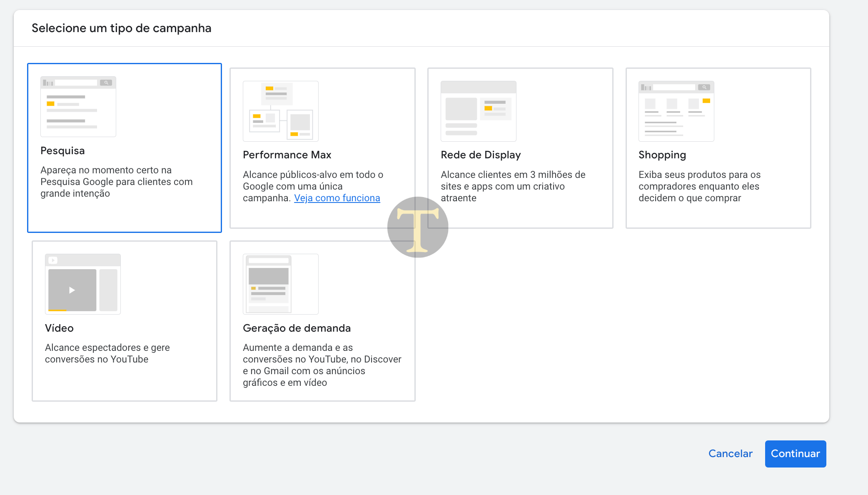Select the Performance Max campaign illustration

pyautogui.click(x=281, y=111)
